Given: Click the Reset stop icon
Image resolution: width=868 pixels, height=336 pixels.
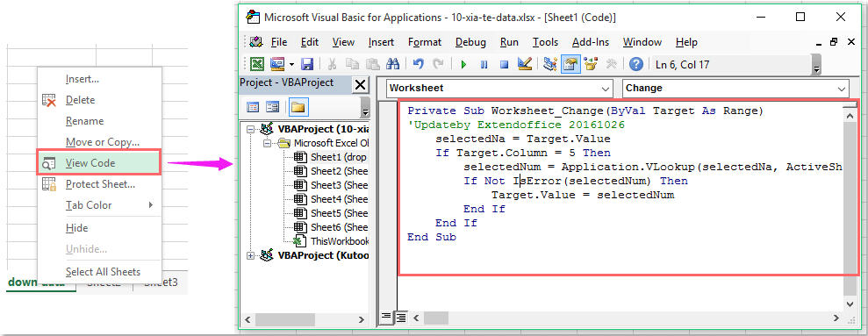Looking at the screenshot, I should coord(505,65).
